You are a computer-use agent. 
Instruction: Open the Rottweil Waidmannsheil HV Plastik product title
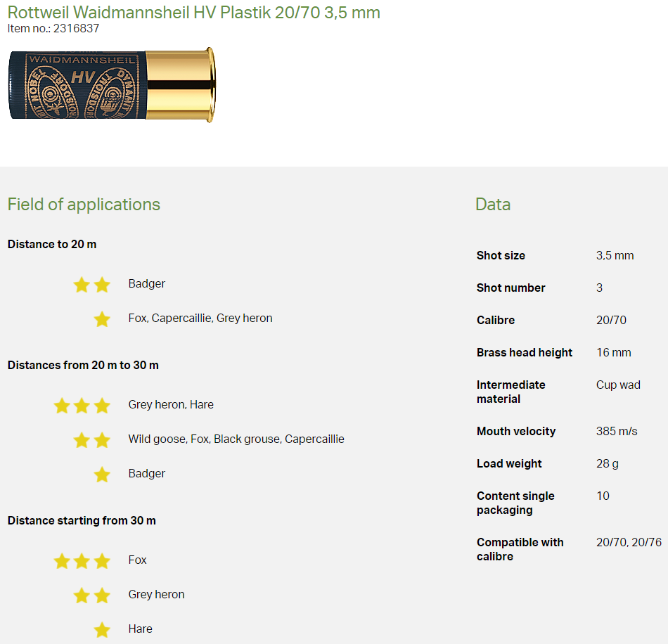point(193,13)
